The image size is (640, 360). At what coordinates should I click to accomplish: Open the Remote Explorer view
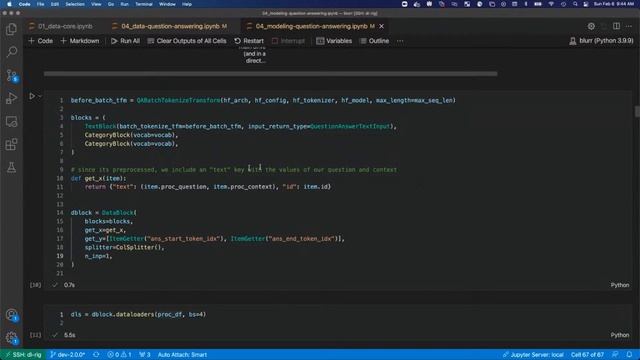[11, 121]
